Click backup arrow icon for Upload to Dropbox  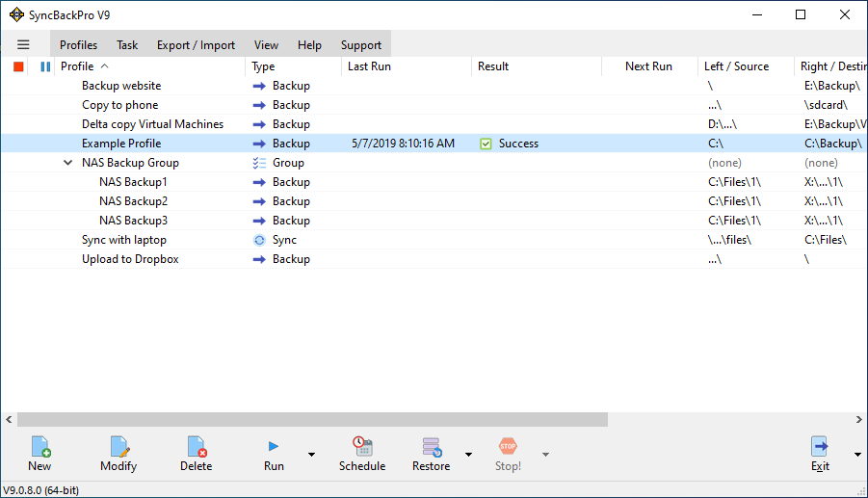pos(259,259)
